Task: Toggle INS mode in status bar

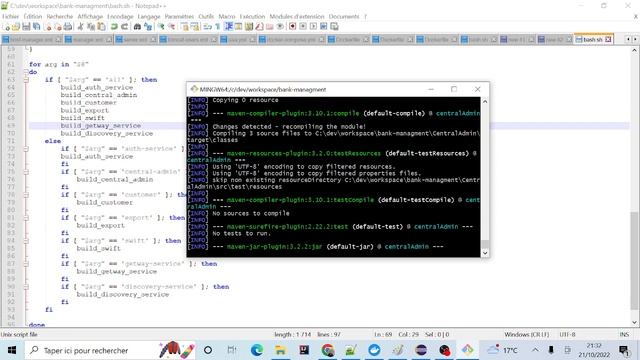Action: pos(624,334)
